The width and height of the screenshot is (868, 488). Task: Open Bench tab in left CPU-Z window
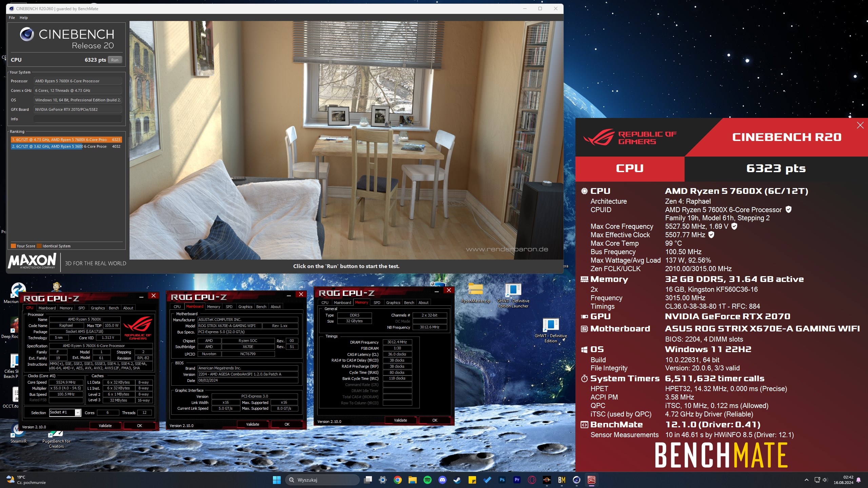[x=114, y=308]
